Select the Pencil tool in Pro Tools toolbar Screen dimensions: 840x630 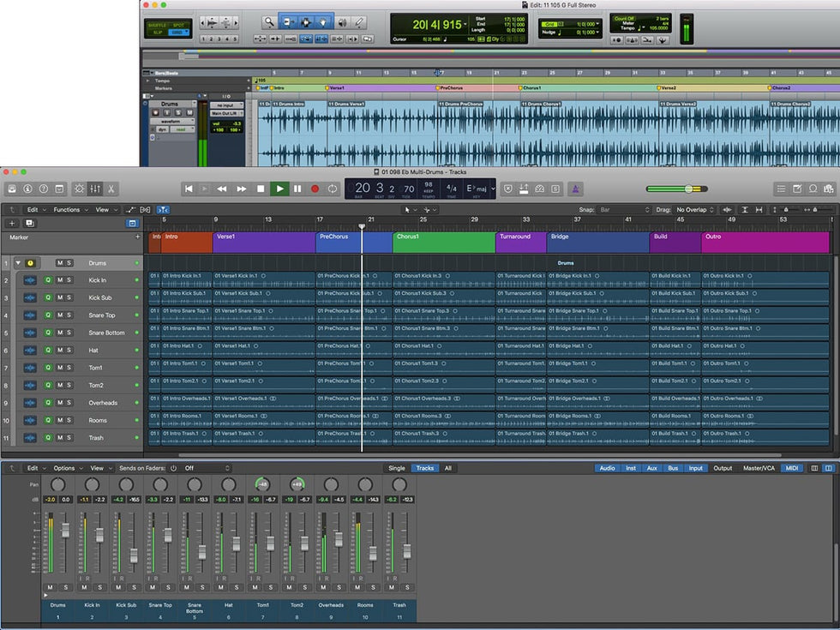click(x=359, y=21)
